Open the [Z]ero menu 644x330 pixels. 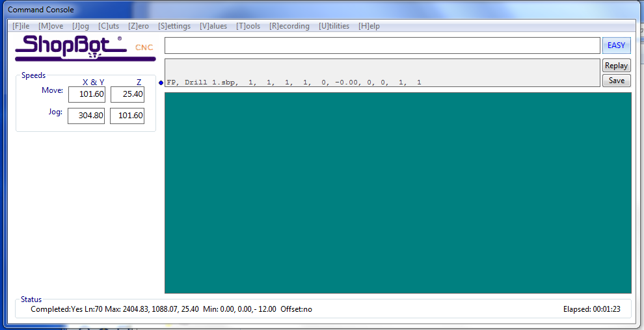[139, 26]
